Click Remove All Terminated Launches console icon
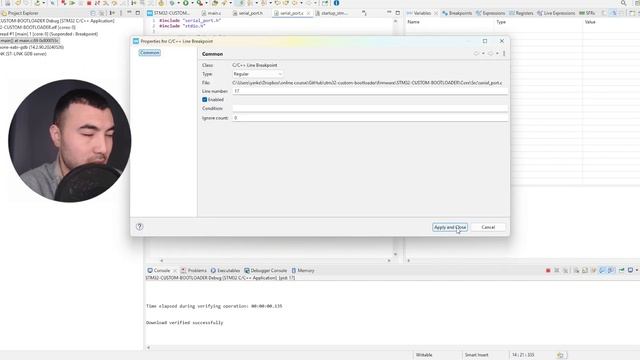Screen dimensions: 640x360 (x=565, y=270)
